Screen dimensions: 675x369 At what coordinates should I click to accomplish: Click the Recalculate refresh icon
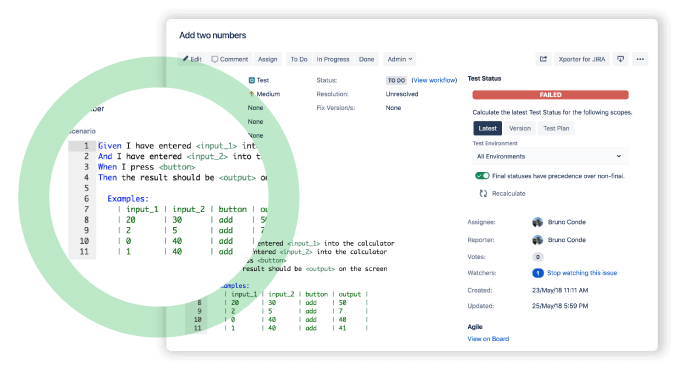point(483,194)
